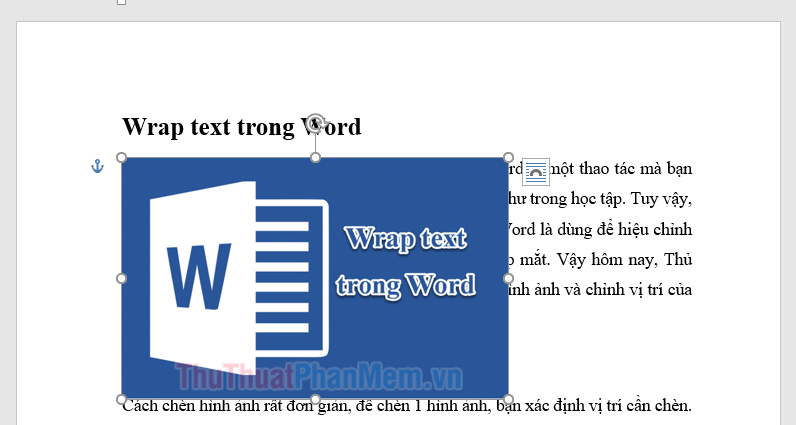Select the Word logo image

tap(315, 278)
